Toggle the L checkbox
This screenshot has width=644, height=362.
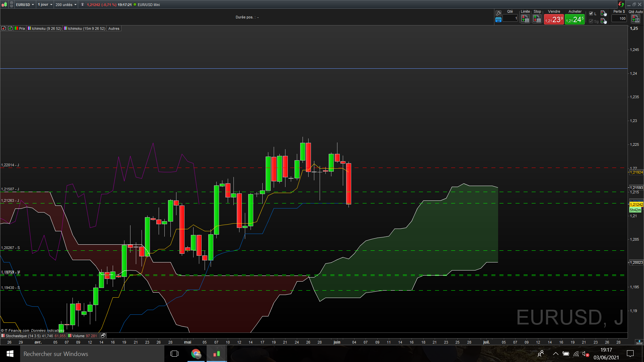[591, 14]
